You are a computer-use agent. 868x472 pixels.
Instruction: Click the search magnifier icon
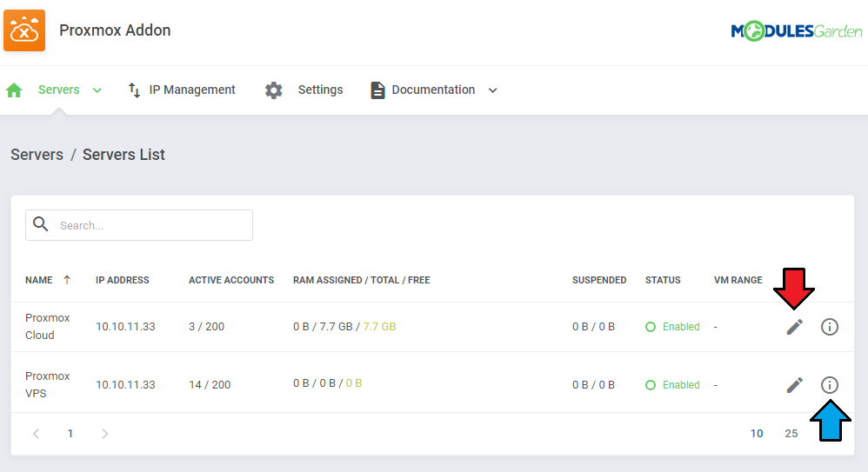[x=40, y=224]
